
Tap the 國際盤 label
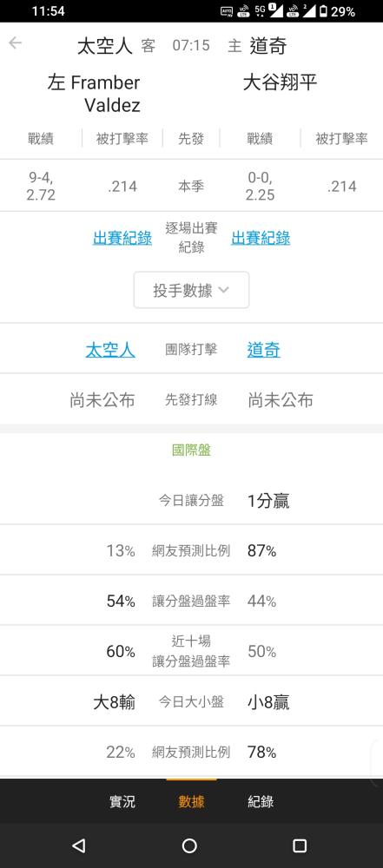(x=191, y=450)
